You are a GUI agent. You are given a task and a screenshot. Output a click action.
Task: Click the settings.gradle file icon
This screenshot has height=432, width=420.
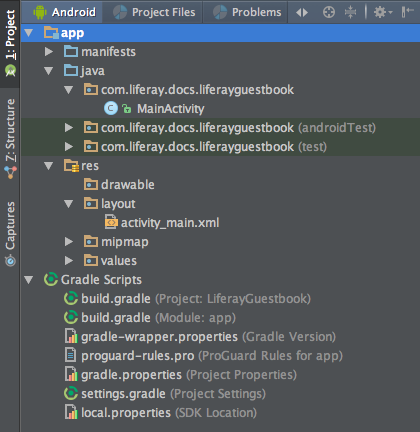[x=71, y=393]
